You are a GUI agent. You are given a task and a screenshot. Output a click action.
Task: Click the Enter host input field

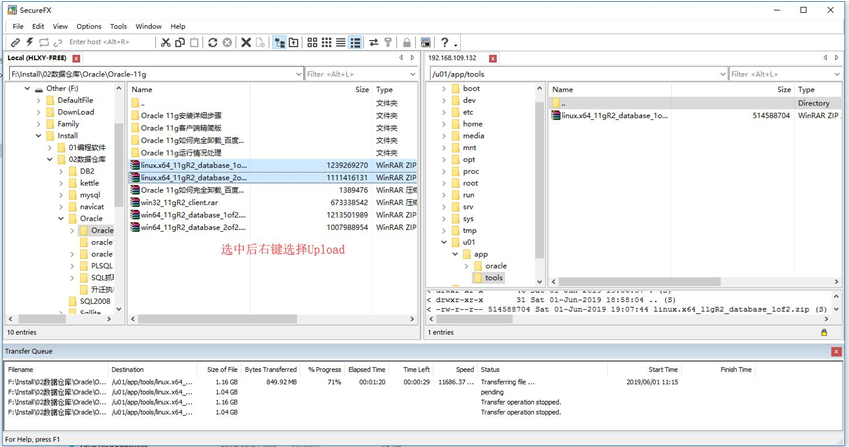pos(108,42)
